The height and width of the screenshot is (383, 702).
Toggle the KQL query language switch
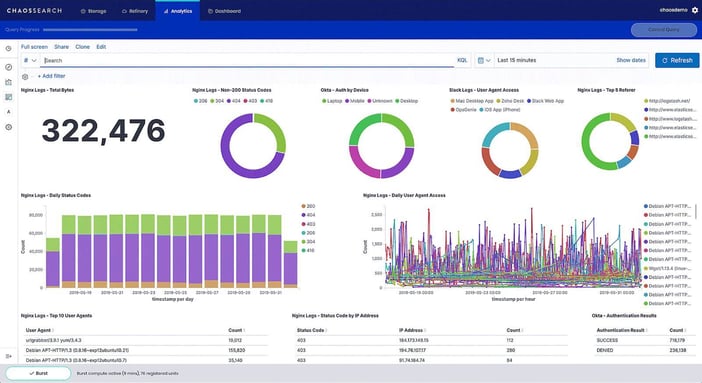(462, 60)
